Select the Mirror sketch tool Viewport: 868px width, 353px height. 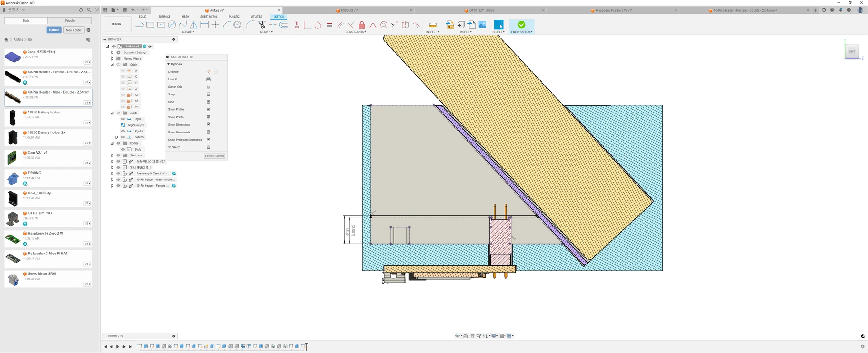click(193, 25)
